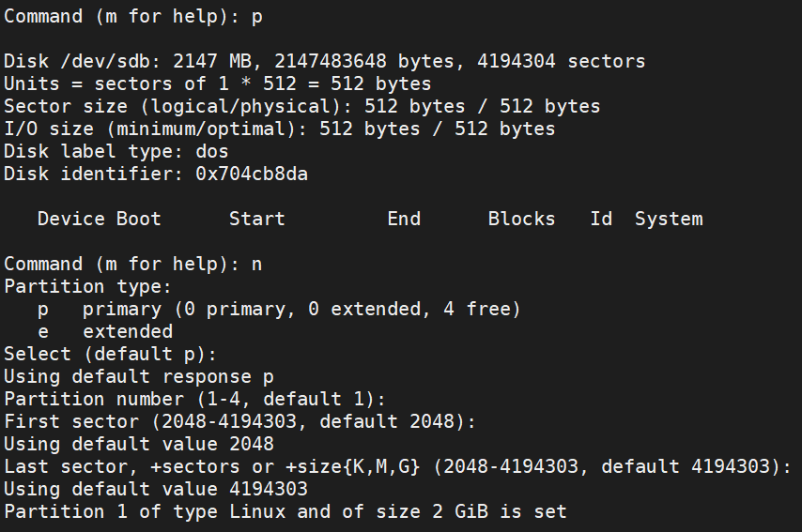Click the 'Blocks' column header
Viewport: 802px width, 532px height.
521,219
